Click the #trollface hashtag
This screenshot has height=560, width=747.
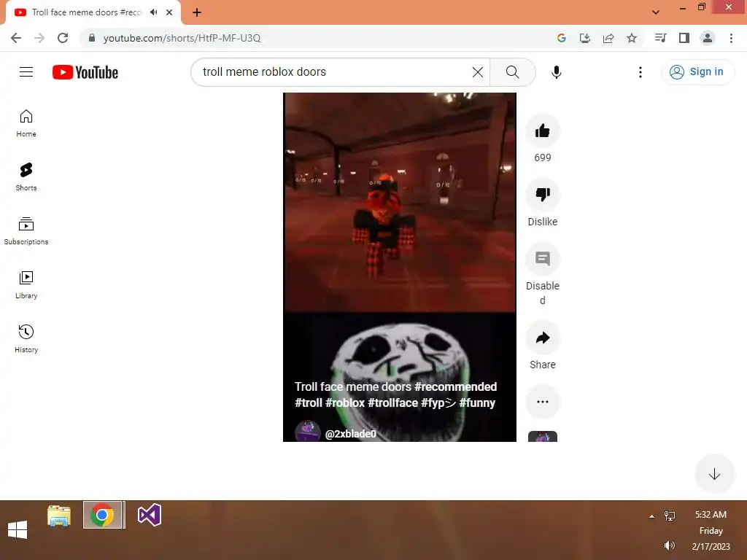(392, 402)
